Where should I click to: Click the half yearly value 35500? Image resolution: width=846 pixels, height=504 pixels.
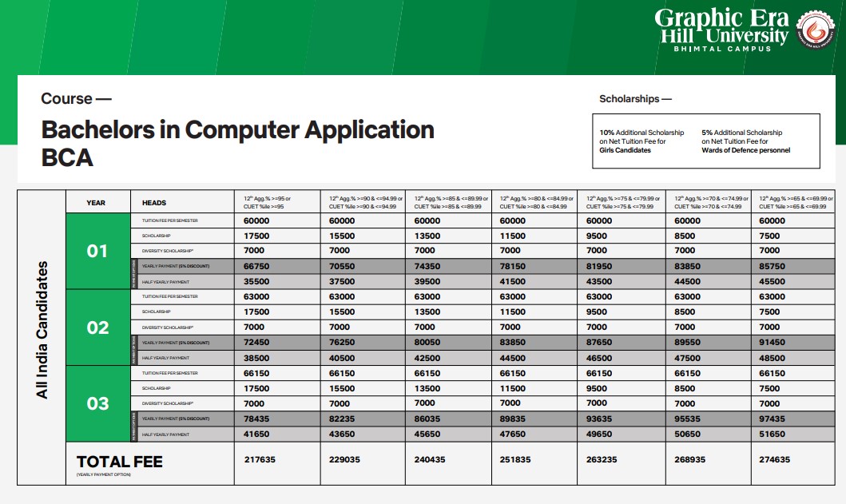pyautogui.click(x=256, y=281)
